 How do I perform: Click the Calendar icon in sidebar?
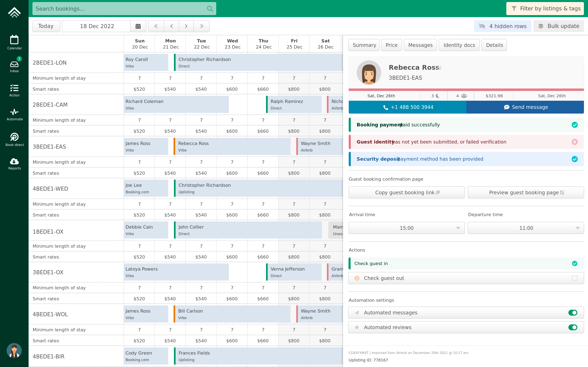(14, 42)
